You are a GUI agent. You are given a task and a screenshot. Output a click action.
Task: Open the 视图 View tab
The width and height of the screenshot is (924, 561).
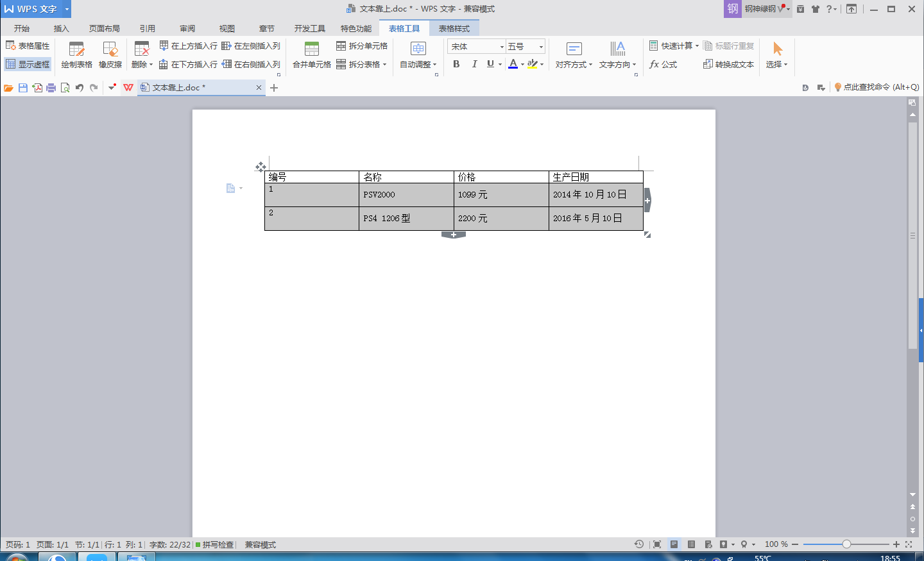click(x=227, y=28)
